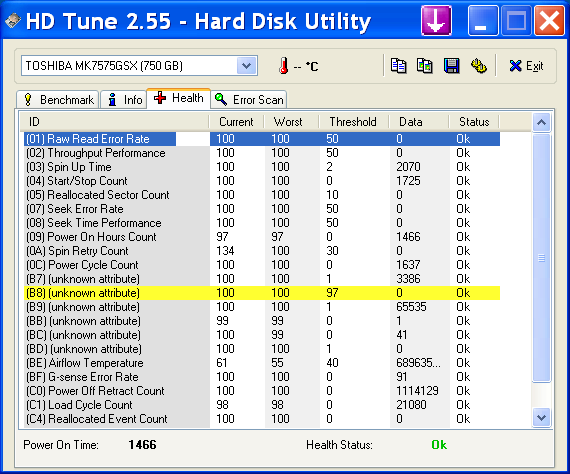The height and width of the screenshot is (474, 570).
Task: Click the Data column header
Action: click(x=419, y=122)
